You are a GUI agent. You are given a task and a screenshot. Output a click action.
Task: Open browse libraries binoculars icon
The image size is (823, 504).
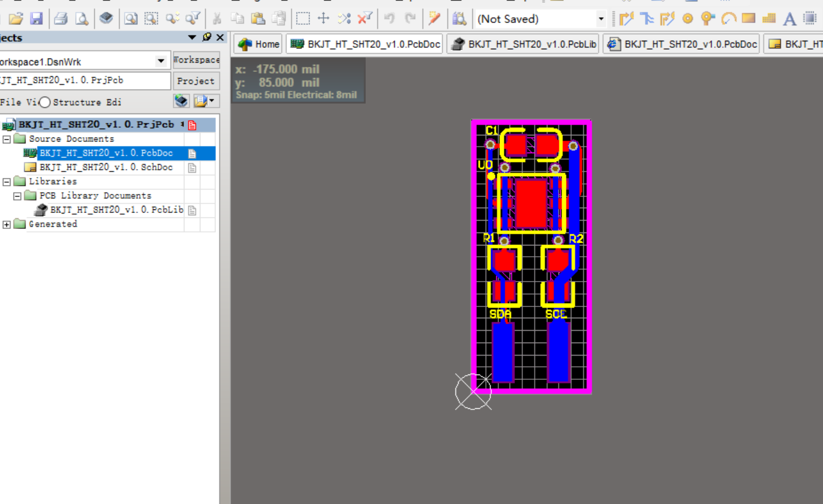coord(459,19)
